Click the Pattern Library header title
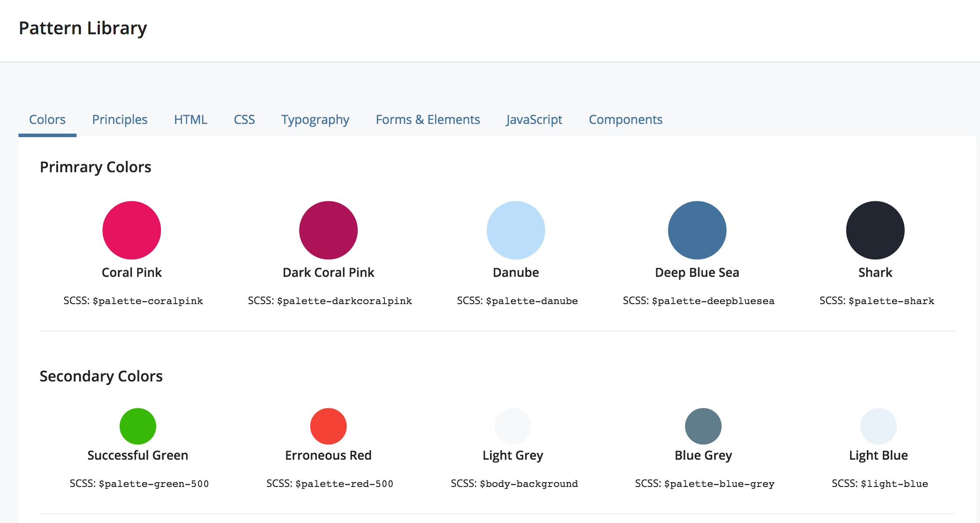The height and width of the screenshot is (523, 980). pos(83,28)
